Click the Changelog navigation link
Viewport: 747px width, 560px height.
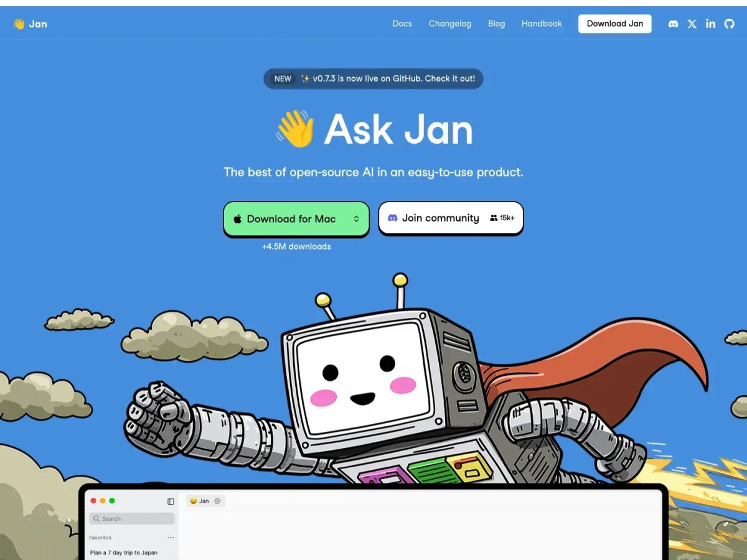[x=449, y=24]
